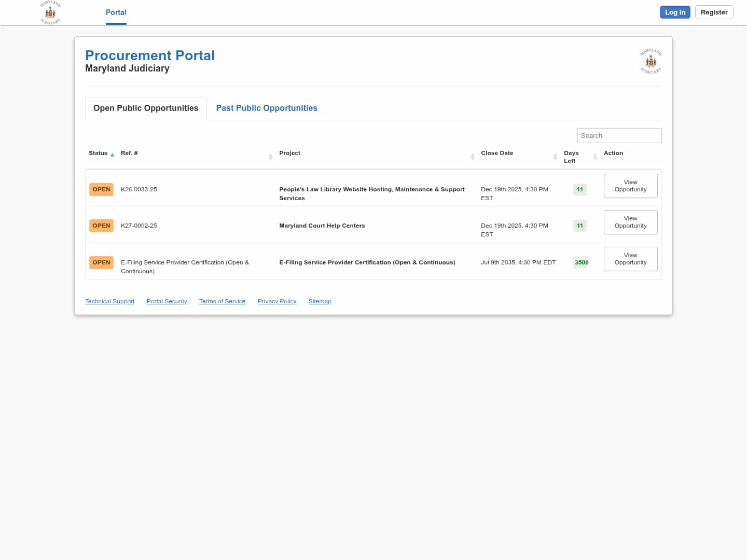The image size is (747, 560).
Task: View Opportunity for E-Filing Service Provider Certification
Action: click(x=630, y=259)
